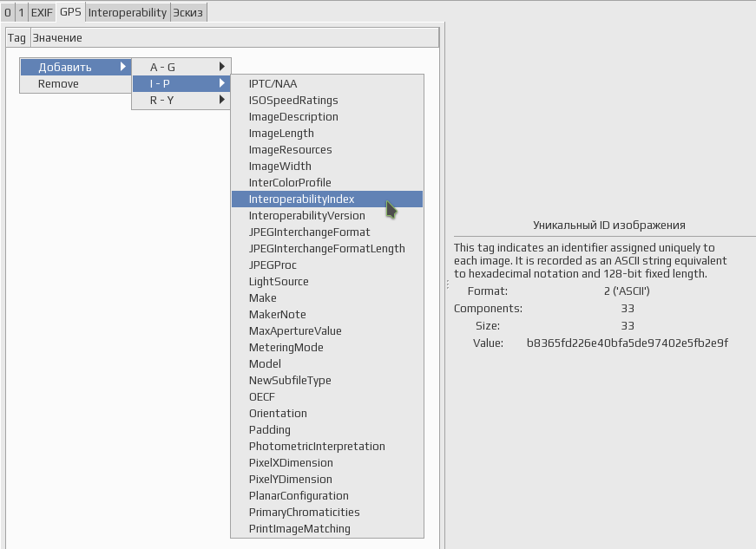Select InterColorProfile menu item

click(x=327, y=182)
